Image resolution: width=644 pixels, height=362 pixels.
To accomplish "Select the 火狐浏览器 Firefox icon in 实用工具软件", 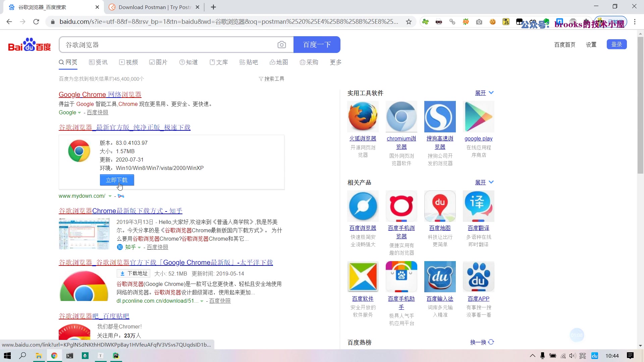I will point(363,117).
